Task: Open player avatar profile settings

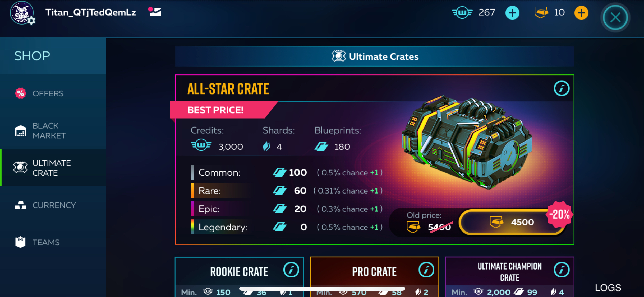Action: [x=22, y=13]
